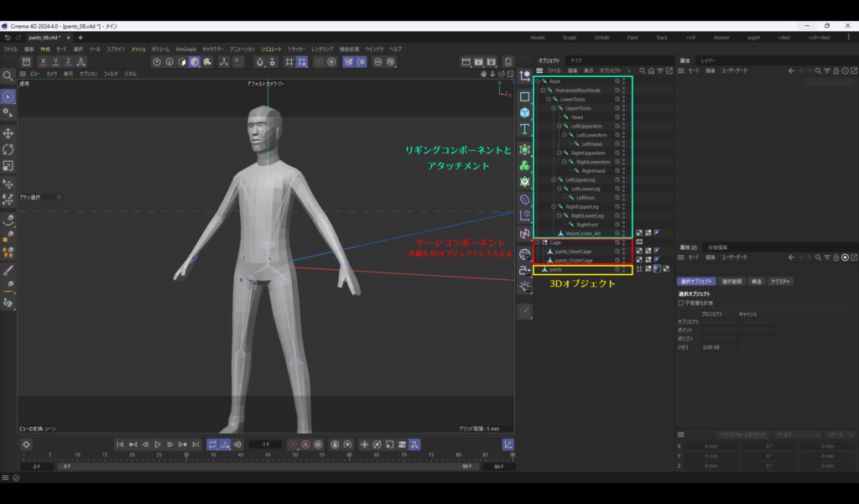Click the Rectangle spline icon
Viewport: 859px width, 504px height.
(524, 96)
